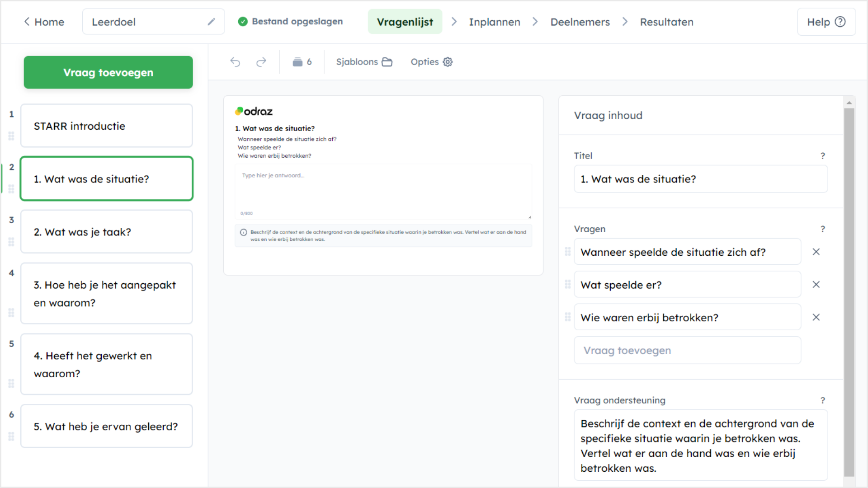Viewport: 868px width, 488px height.
Task: Click the Leerdoel title field
Action: tap(153, 22)
